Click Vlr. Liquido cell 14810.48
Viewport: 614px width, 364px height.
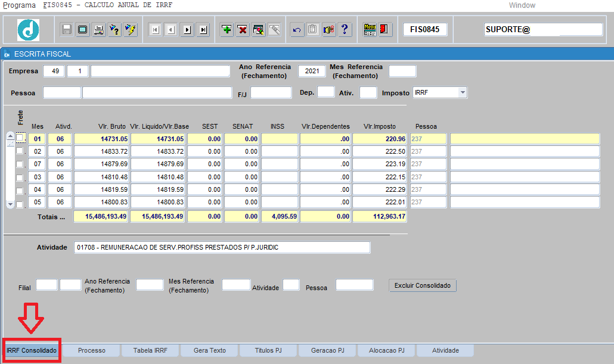click(x=158, y=177)
